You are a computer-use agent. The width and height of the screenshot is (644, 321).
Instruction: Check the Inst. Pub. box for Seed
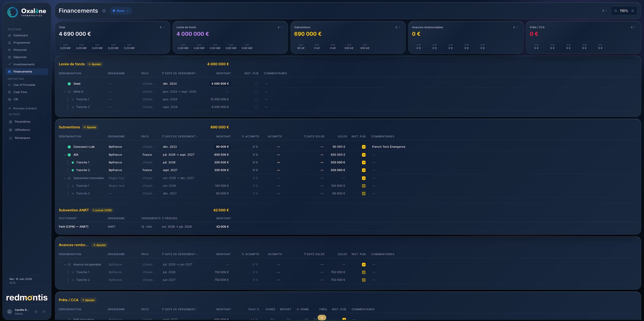coord(256,84)
